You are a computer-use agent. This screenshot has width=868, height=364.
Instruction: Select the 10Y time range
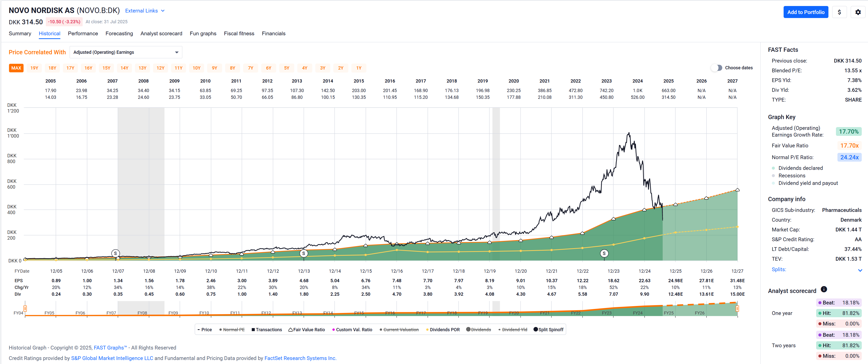click(x=196, y=68)
